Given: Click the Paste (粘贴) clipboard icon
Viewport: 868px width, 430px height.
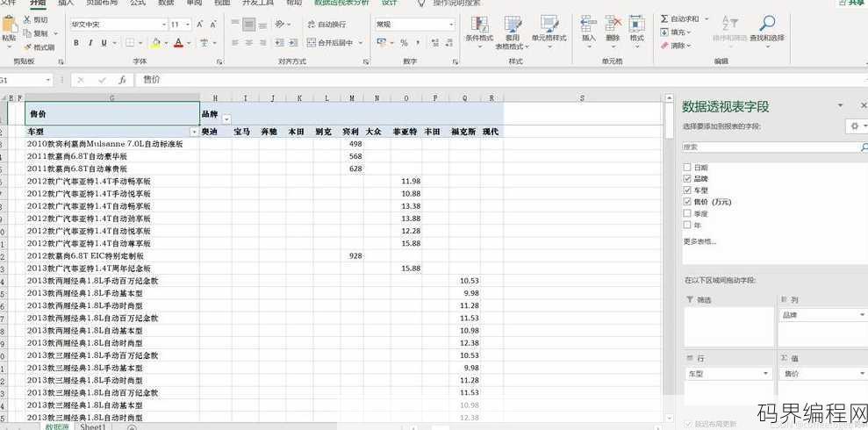Looking at the screenshot, I should click(x=9, y=25).
